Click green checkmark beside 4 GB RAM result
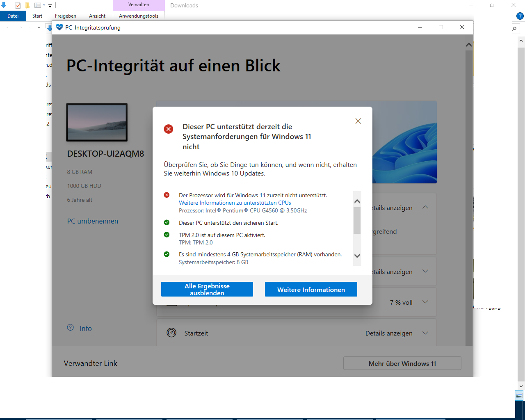 pyautogui.click(x=167, y=254)
